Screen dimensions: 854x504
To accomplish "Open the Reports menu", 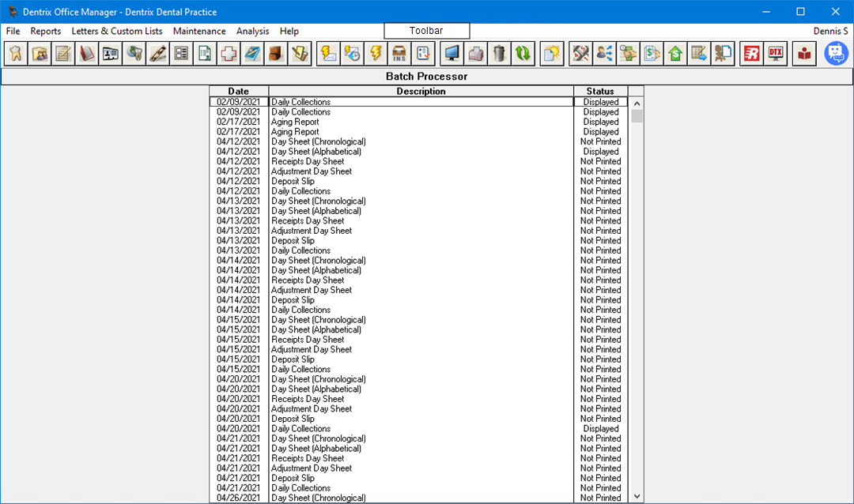I will pos(46,31).
